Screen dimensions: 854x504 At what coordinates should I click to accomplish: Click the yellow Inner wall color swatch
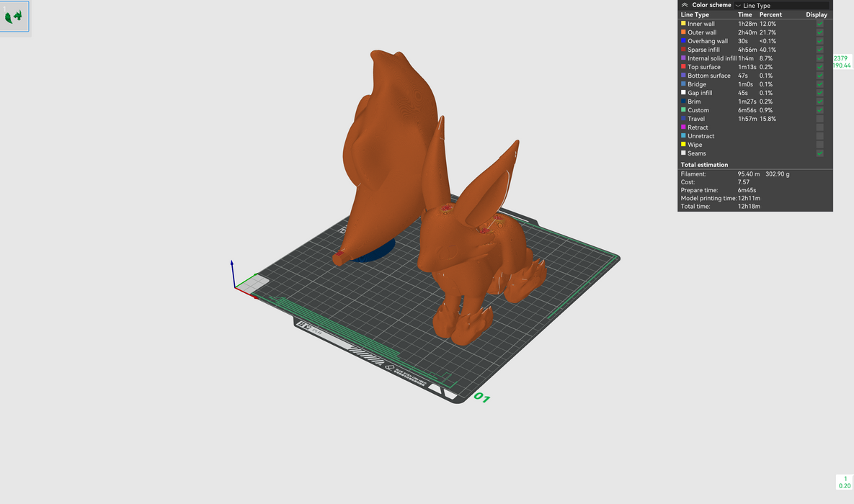(683, 24)
